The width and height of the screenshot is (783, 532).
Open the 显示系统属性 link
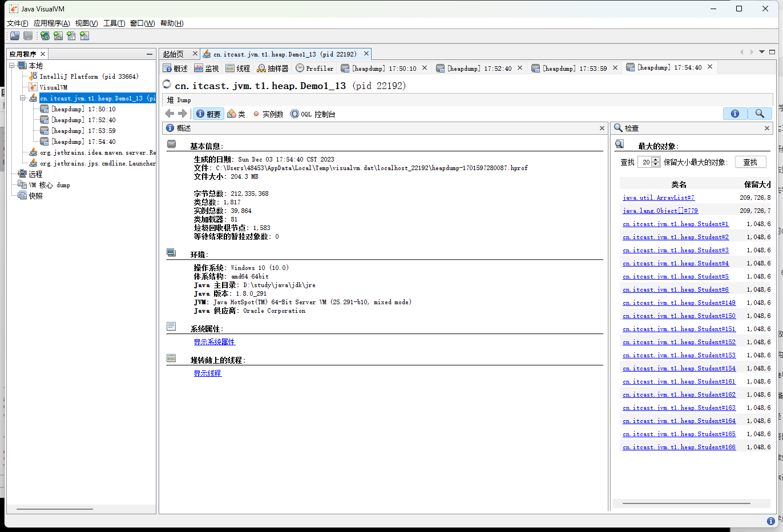pos(215,342)
